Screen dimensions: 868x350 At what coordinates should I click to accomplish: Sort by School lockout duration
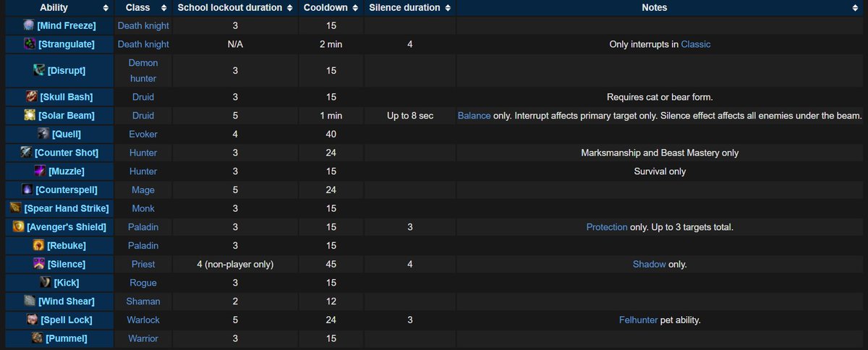point(290,8)
